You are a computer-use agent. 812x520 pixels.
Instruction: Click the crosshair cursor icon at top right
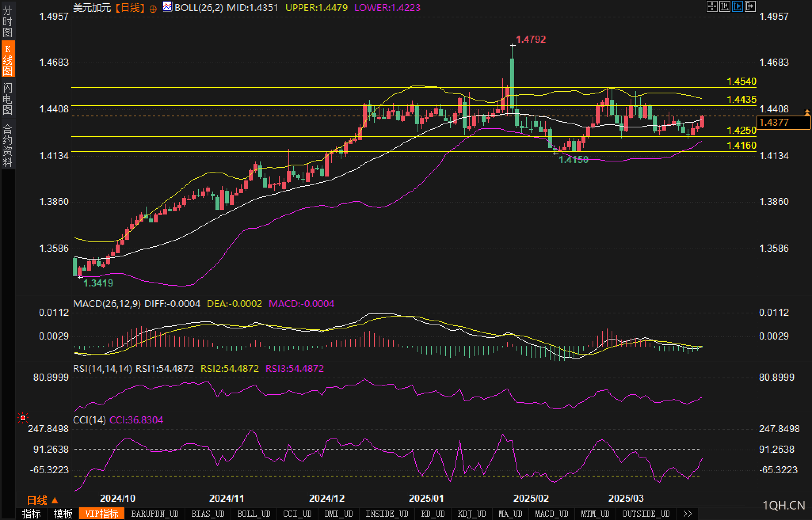coord(712,6)
